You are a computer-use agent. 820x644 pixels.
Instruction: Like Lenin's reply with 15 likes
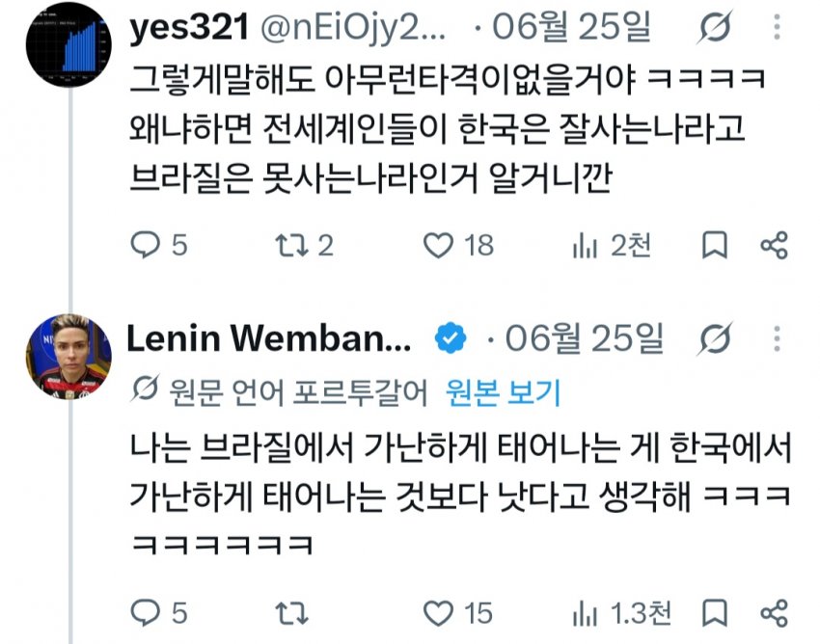click(458, 612)
